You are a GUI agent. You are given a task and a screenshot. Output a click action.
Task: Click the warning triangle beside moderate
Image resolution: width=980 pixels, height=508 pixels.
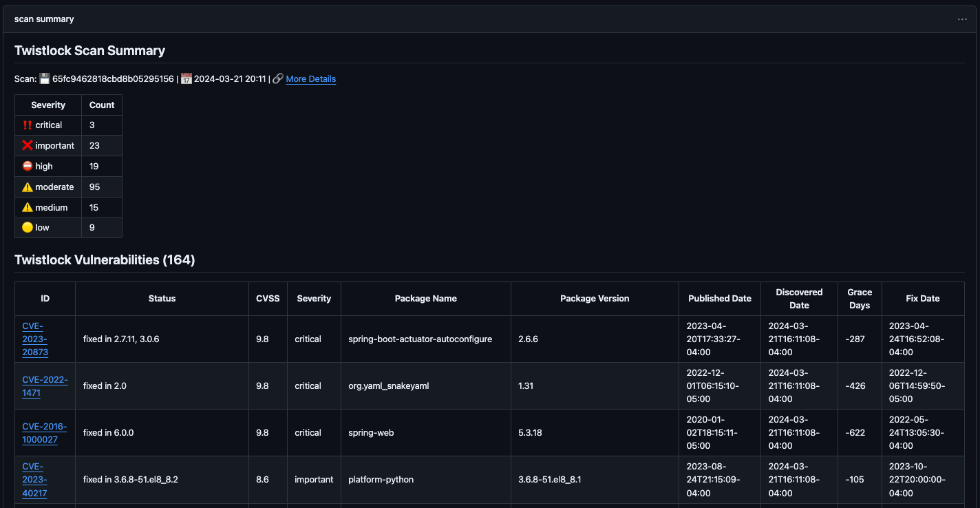click(x=28, y=187)
